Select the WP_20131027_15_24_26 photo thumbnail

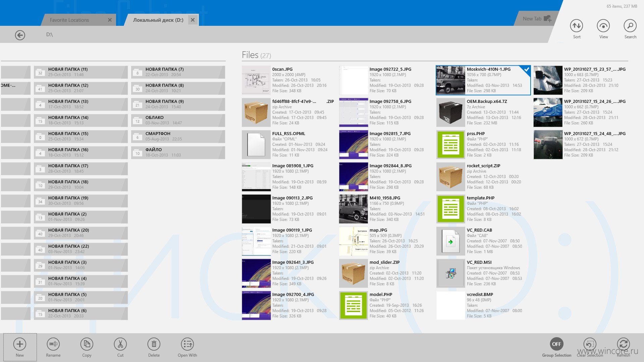(548, 112)
